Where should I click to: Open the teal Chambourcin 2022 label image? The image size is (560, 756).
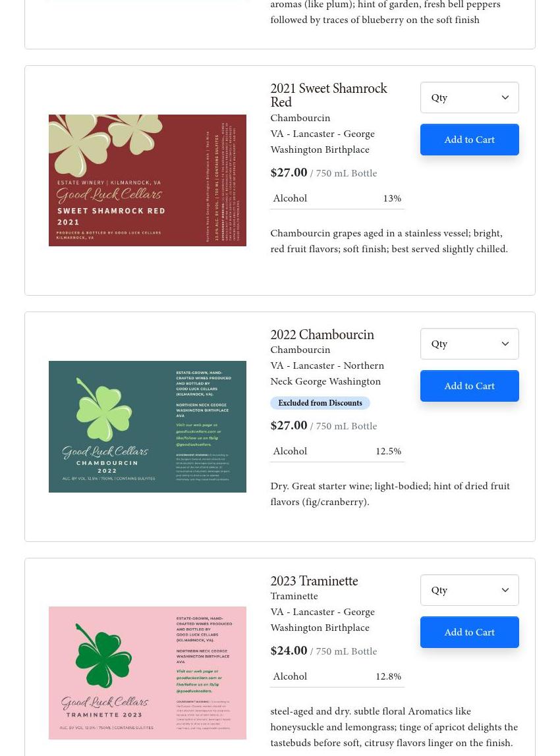pos(148,427)
